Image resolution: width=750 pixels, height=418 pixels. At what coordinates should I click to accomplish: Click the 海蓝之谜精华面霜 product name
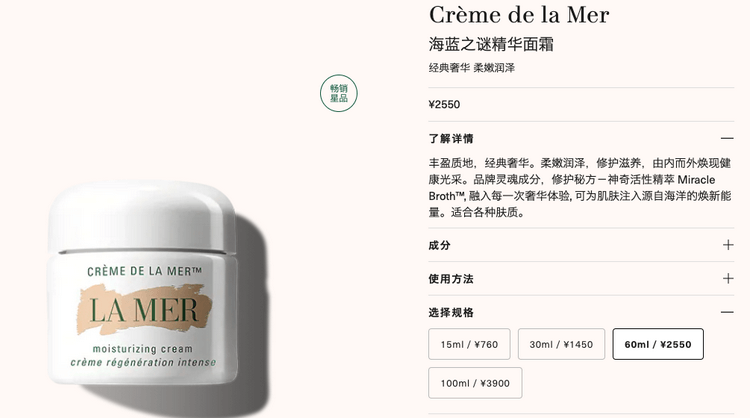(x=491, y=44)
